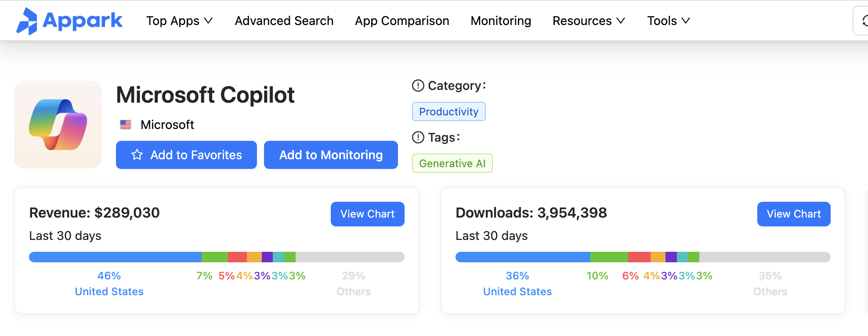Viewport: 868px width, 336px height.
Task: Open the Monitoring page
Action: click(x=501, y=21)
